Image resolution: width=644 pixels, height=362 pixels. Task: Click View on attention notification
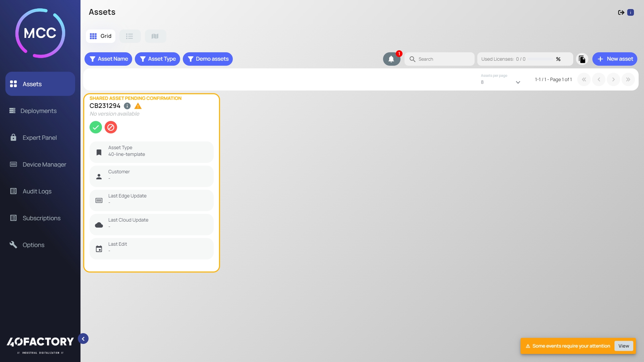click(624, 346)
